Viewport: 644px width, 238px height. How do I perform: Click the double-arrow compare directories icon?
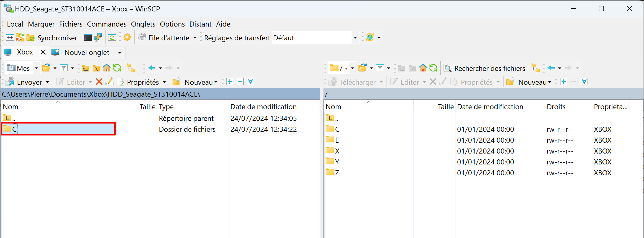pyautogui.click(x=10, y=38)
